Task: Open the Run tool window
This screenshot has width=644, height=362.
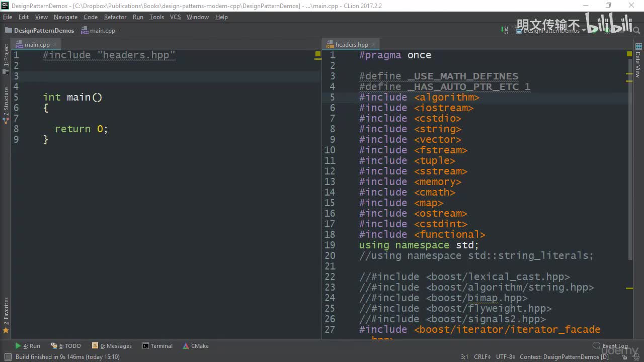Action: tap(28, 346)
